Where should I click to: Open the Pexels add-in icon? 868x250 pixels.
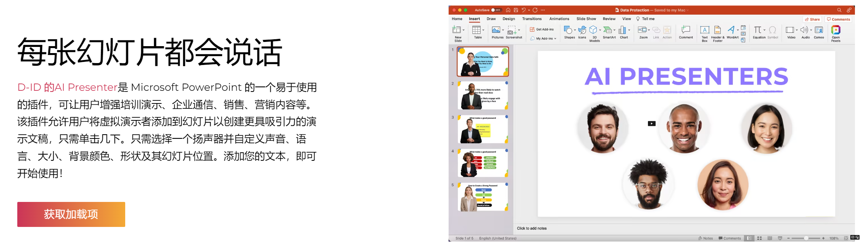(836, 30)
